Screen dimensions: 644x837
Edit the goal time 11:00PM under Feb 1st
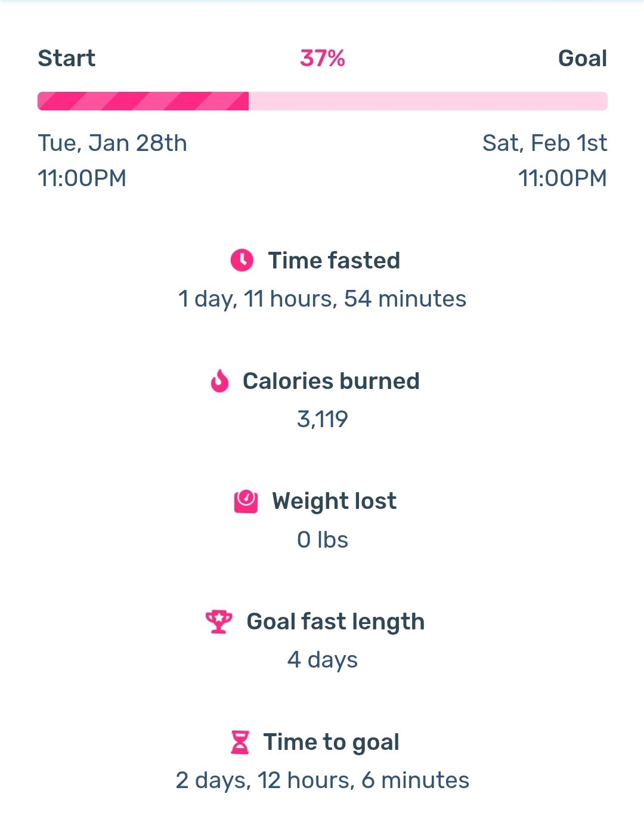[x=562, y=178]
